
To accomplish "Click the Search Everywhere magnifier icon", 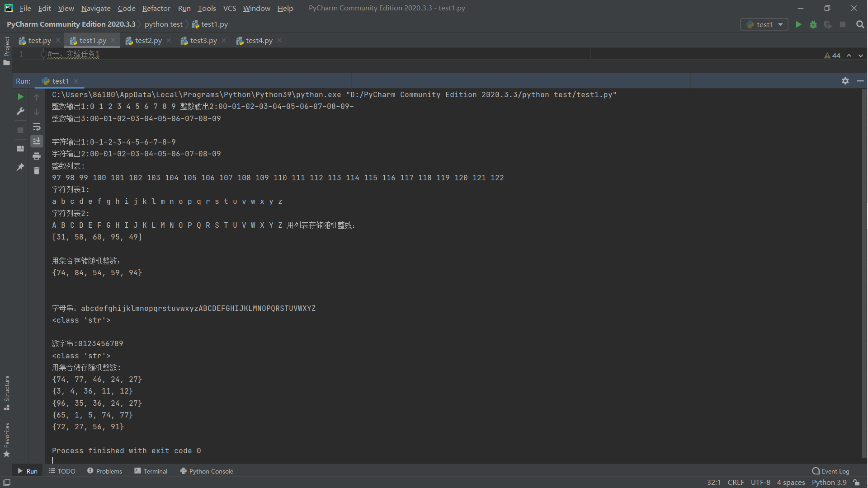I will 860,24.
